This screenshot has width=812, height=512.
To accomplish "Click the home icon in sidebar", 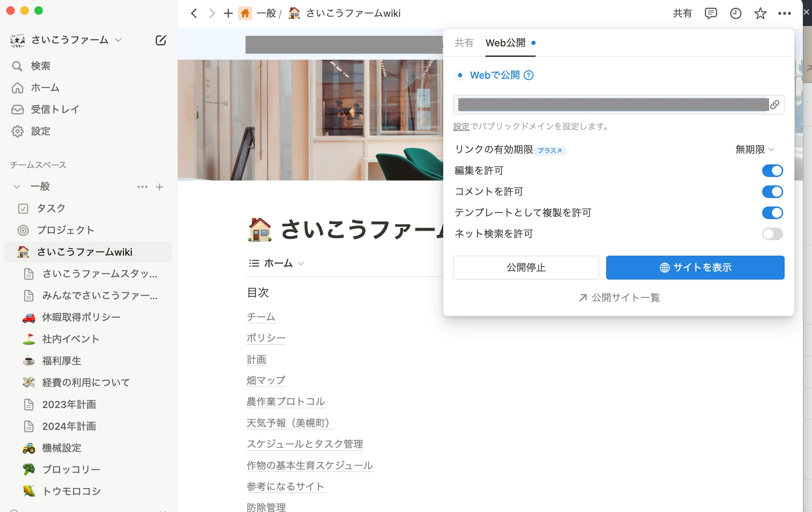I will pos(17,88).
